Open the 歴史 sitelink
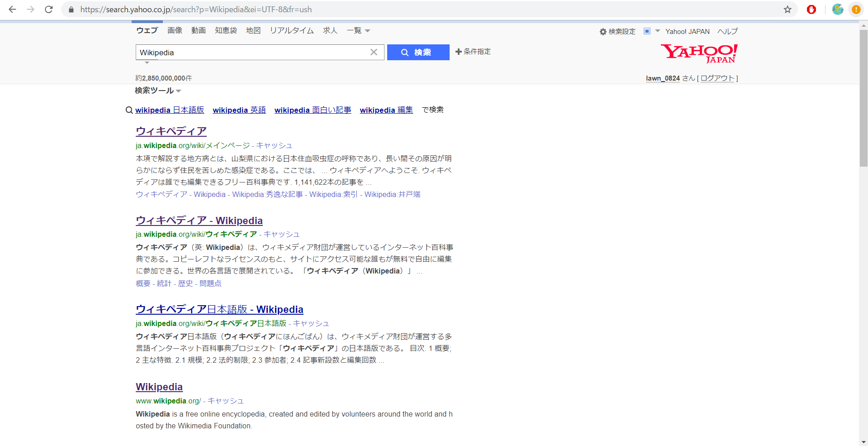The width and height of the screenshot is (868, 446). pos(185,283)
